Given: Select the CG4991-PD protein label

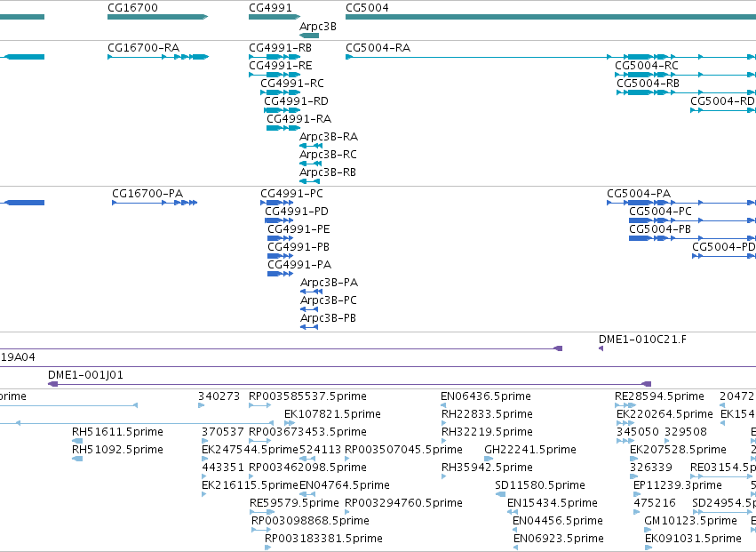Looking at the screenshot, I should point(297,212).
